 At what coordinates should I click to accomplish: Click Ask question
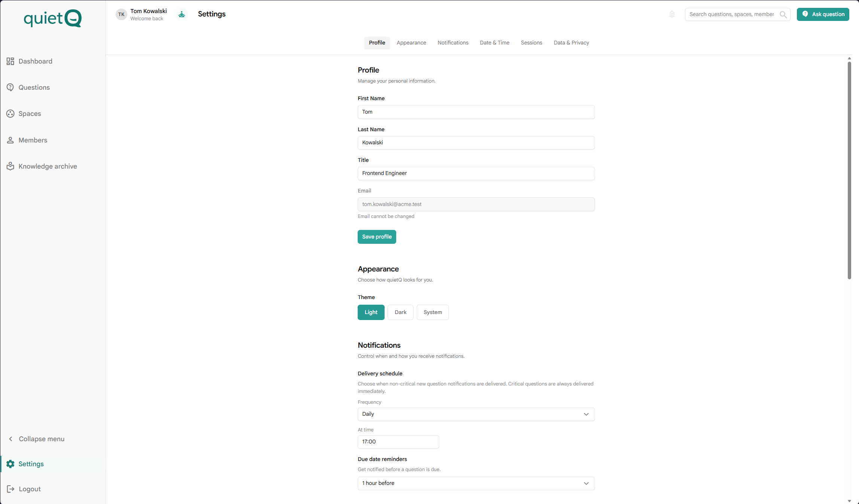click(x=823, y=14)
